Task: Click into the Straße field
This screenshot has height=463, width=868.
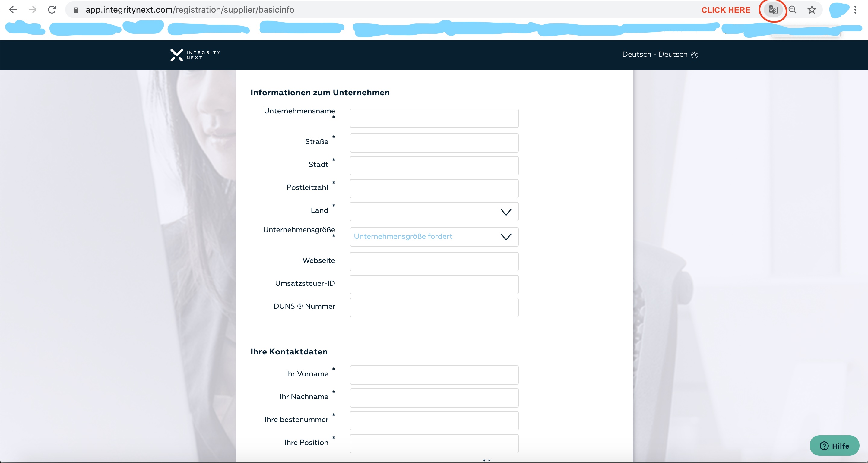Action: (434, 143)
